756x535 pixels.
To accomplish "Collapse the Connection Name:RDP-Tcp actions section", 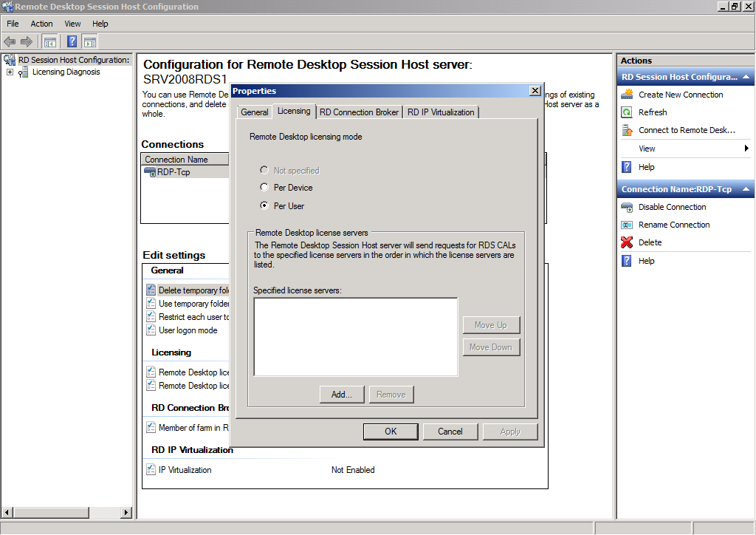I will pos(746,189).
